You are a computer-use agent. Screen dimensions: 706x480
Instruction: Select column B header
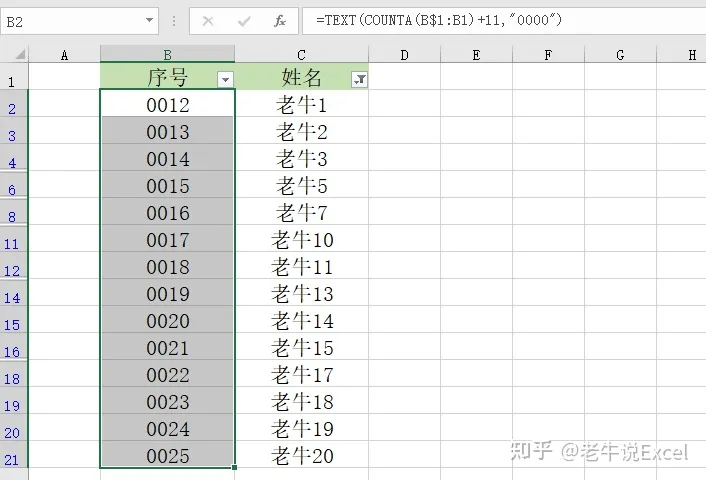[x=167, y=55]
